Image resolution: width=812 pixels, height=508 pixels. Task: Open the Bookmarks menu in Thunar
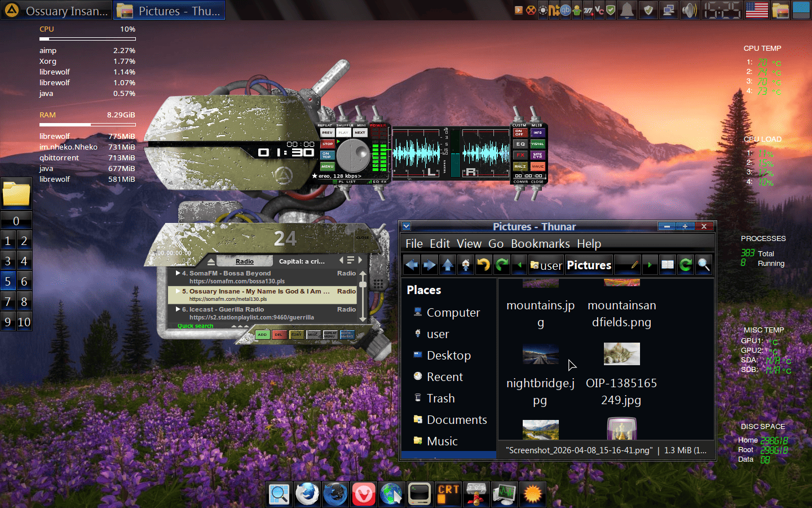coord(540,244)
